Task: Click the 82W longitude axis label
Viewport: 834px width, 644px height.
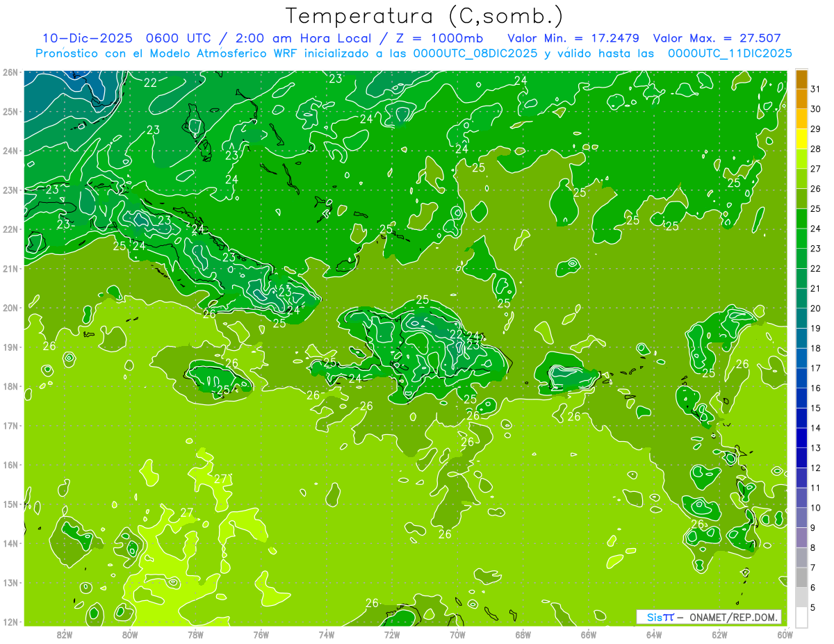Action: 65,634
